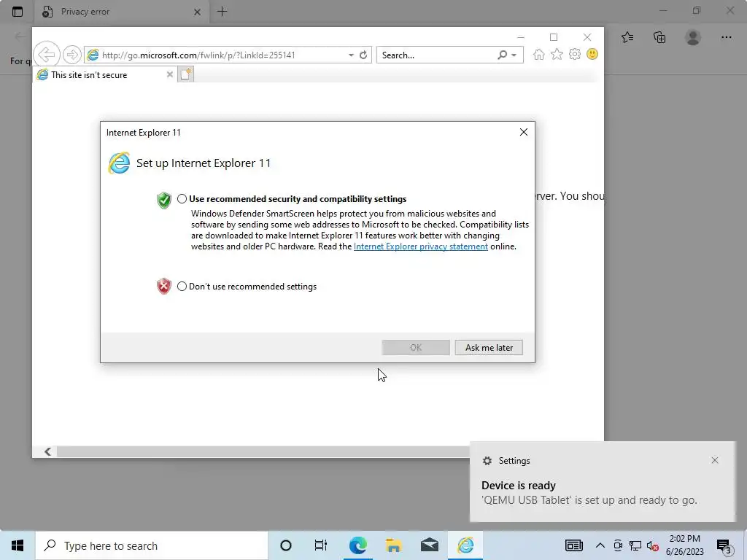The height and width of the screenshot is (560, 747).
Task: Open Mail app from the taskbar
Action: tap(430, 545)
